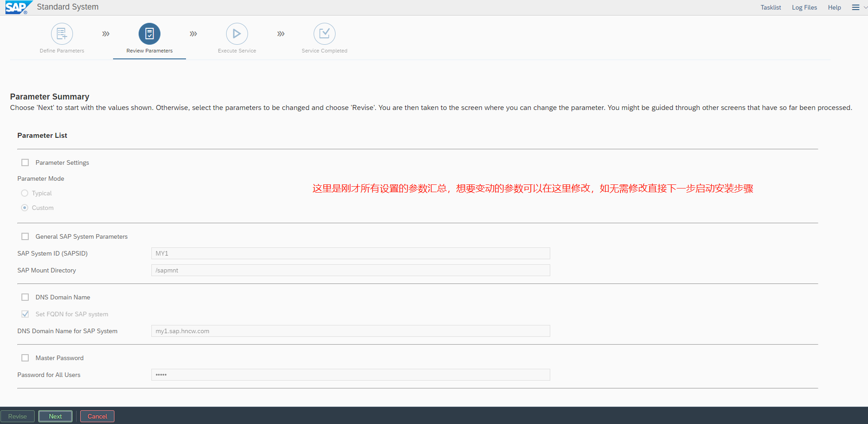Tick the General SAP System Parameters checkbox
The height and width of the screenshot is (424, 868).
point(25,236)
